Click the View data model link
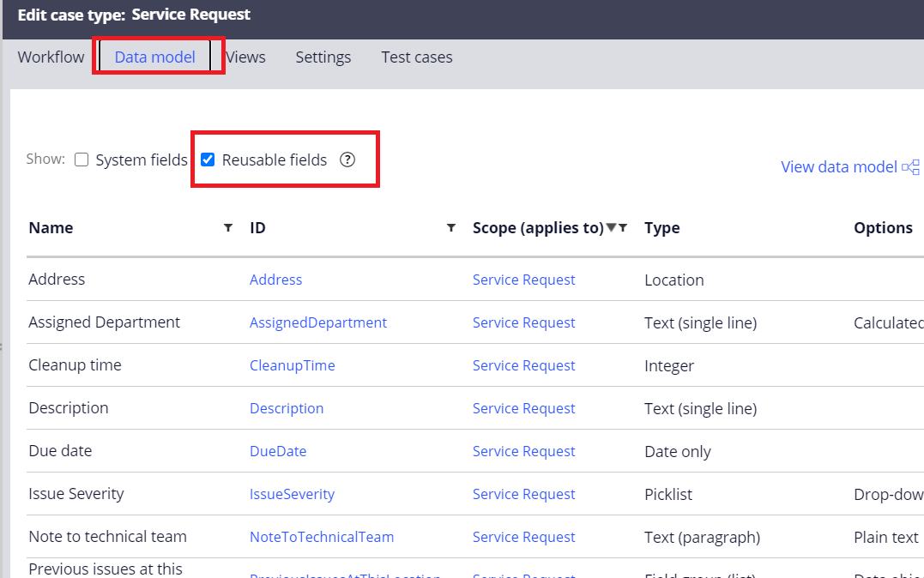Screen dimensions: 924x578 [838, 166]
